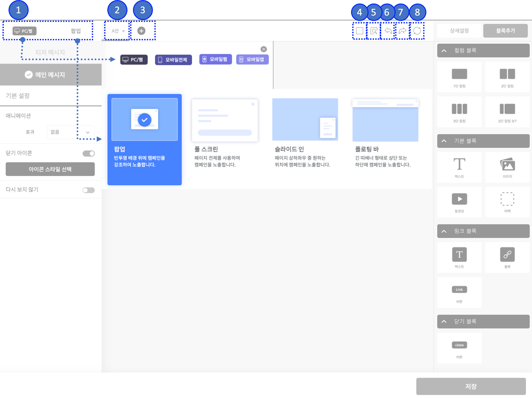Click the square checkbox icon in toolbar
Screen dimensions: 532x398
click(359, 31)
